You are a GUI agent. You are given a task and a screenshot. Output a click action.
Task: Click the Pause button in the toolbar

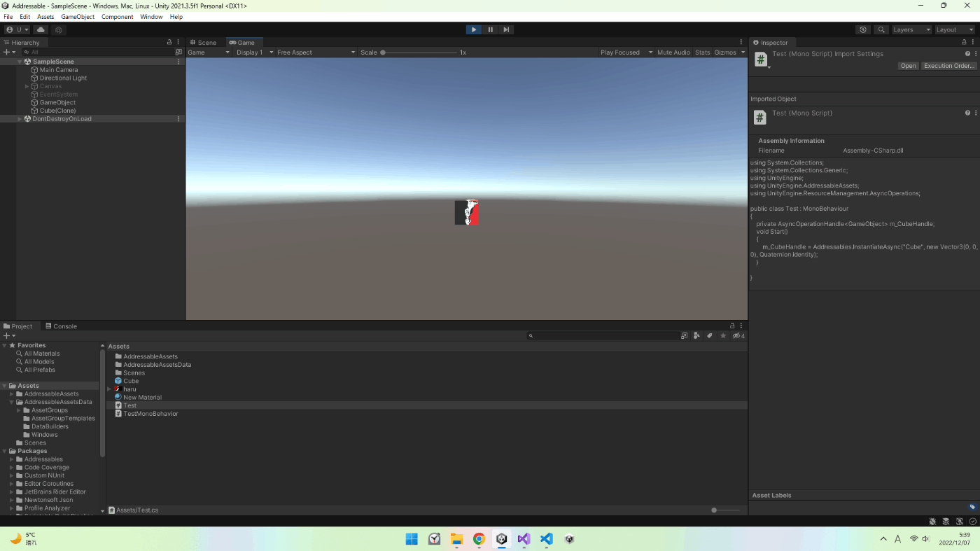point(490,29)
